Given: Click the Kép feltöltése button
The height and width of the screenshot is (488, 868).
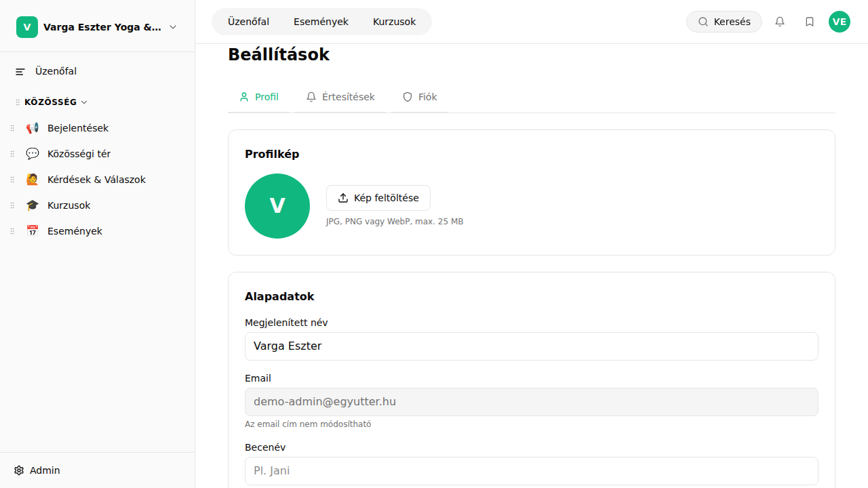Looking at the screenshot, I should (378, 197).
